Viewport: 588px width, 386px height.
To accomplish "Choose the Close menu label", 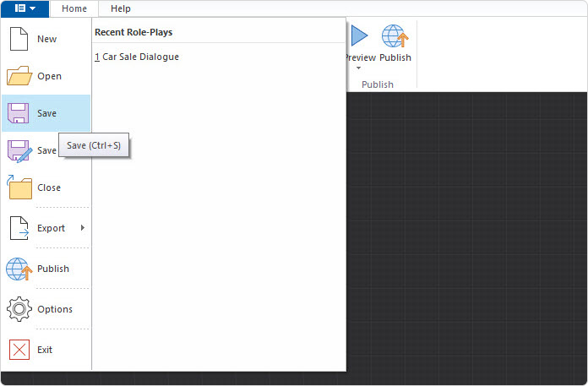I will (x=49, y=188).
